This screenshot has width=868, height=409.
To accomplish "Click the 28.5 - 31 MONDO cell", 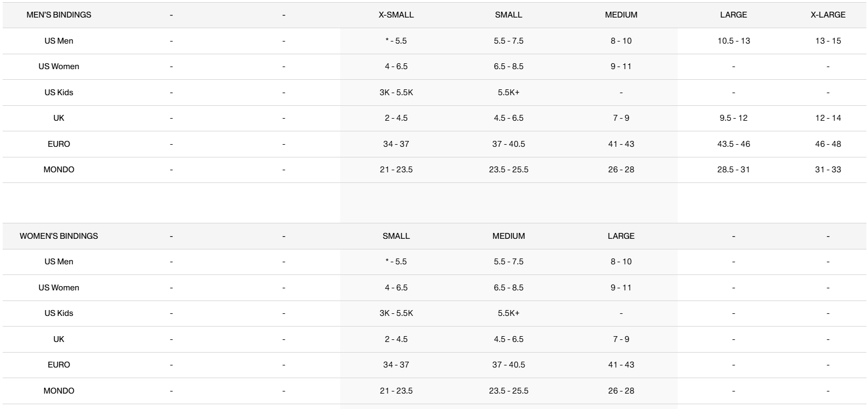I will point(734,170).
